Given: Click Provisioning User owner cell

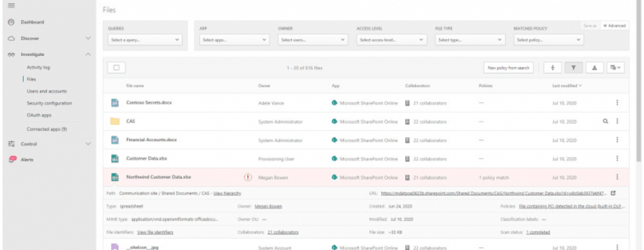Looking at the screenshot, I should coord(276,159).
